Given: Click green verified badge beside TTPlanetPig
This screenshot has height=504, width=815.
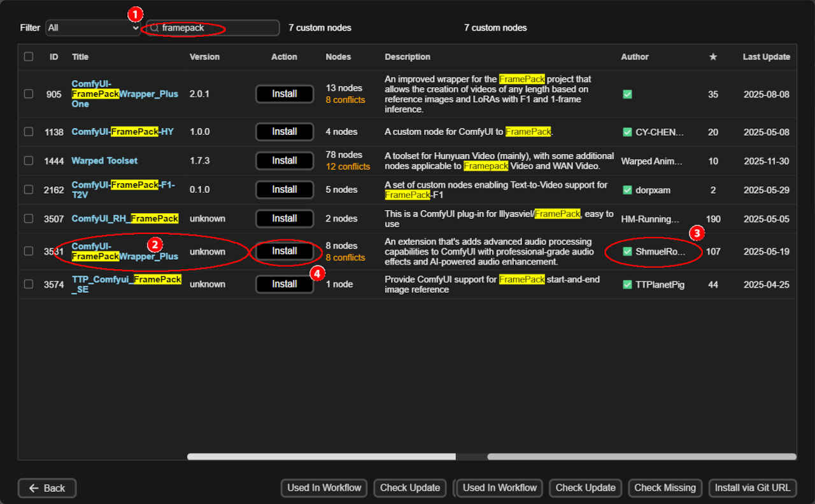Looking at the screenshot, I should pyautogui.click(x=627, y=284).
